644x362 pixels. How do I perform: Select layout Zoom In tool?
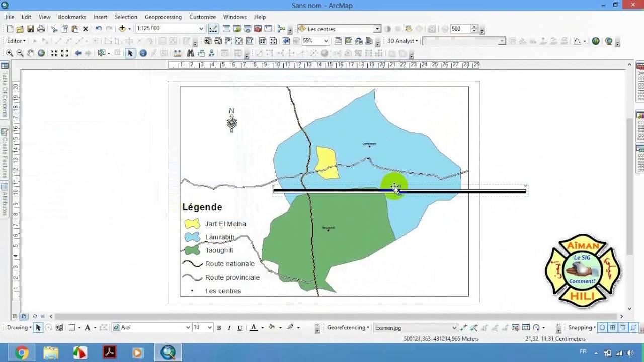[208, 41]
